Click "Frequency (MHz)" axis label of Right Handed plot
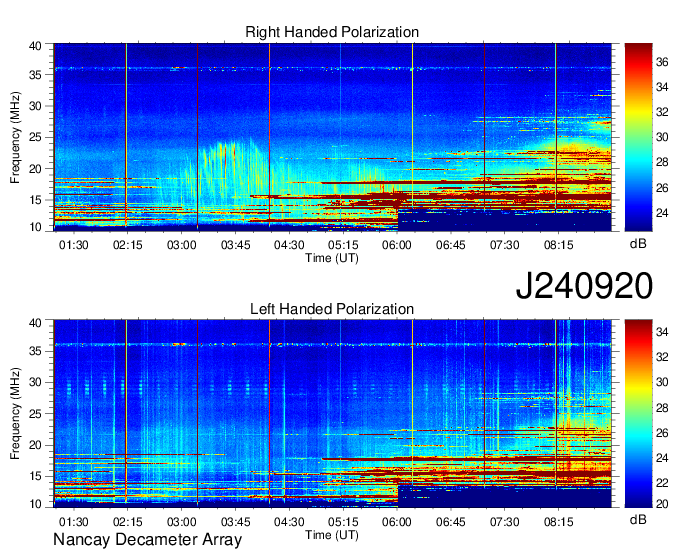Screen dimensions: 680x552 [15, 137]
